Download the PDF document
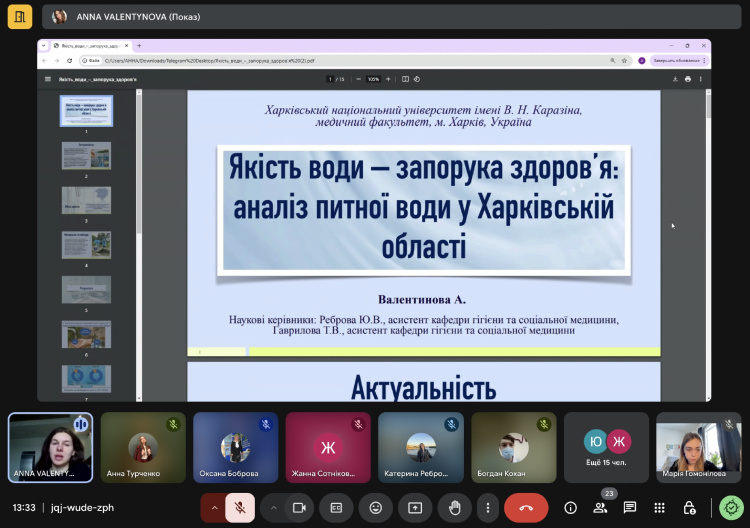The image size is (750, 528). [x=675, y=79]
